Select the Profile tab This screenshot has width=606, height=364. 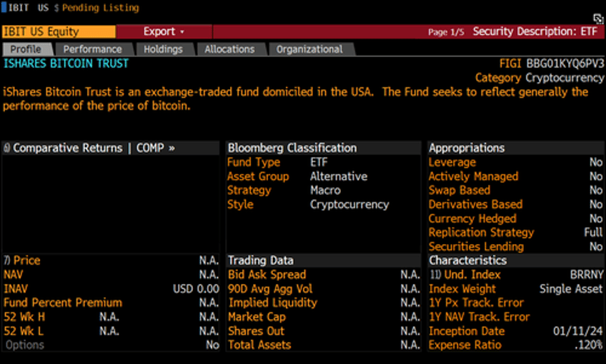click(x=27, y=49)
